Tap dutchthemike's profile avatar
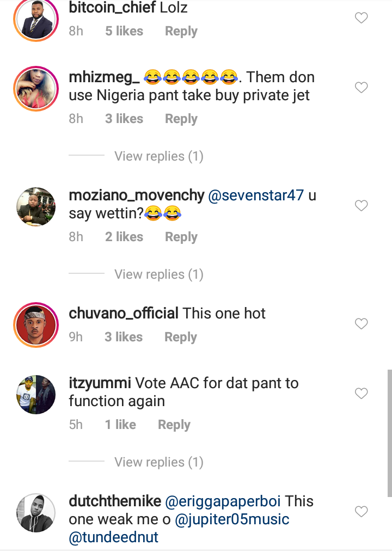This screenshot has height=558, width=392. coord(36,512)
